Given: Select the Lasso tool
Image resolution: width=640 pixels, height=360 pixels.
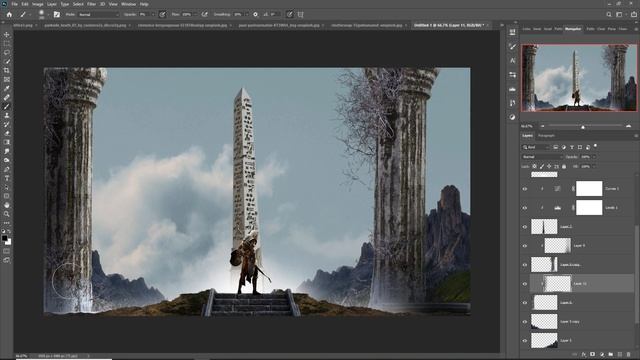Looking at the screenshot, I should tap(7, 53).
